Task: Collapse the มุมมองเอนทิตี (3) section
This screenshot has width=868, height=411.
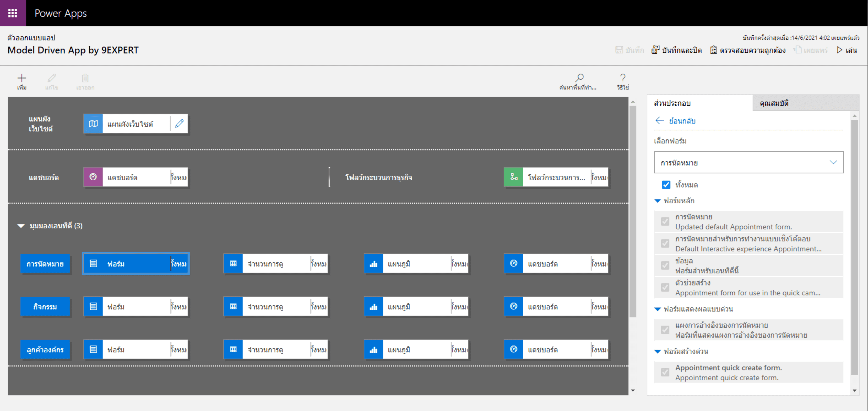Action: click(21, 226)
